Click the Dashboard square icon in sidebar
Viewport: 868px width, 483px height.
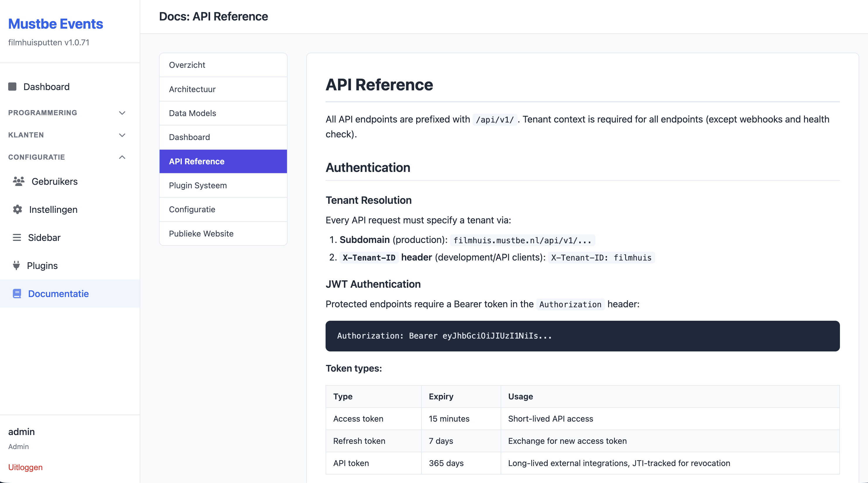point(13,87)
